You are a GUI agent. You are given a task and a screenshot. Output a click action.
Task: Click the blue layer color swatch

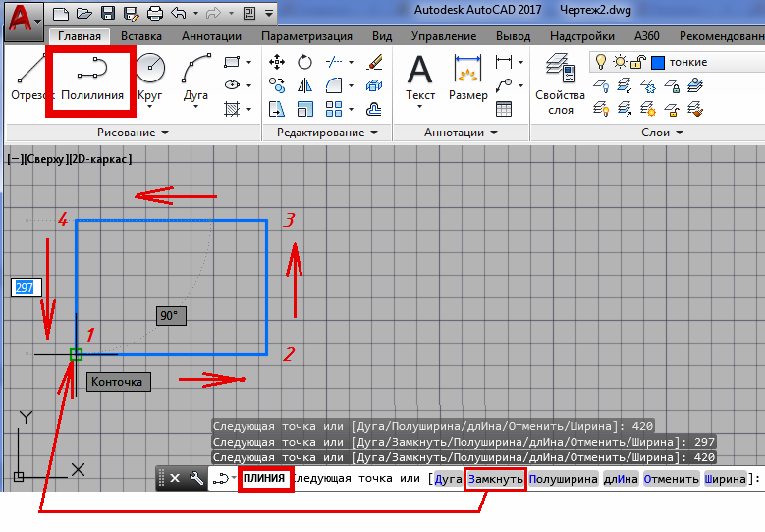(657, 62)
